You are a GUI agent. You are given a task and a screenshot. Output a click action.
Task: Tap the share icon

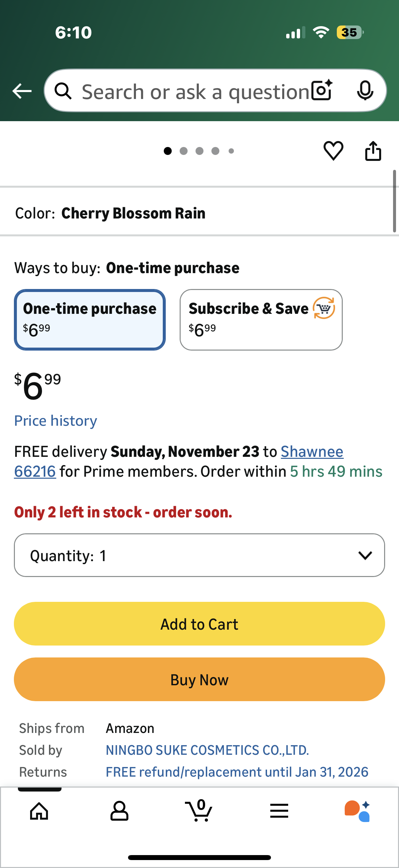[373, 151]
